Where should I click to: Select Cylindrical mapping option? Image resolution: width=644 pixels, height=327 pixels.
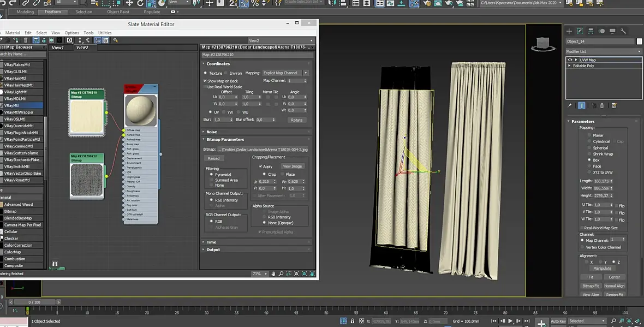(589, 141)
